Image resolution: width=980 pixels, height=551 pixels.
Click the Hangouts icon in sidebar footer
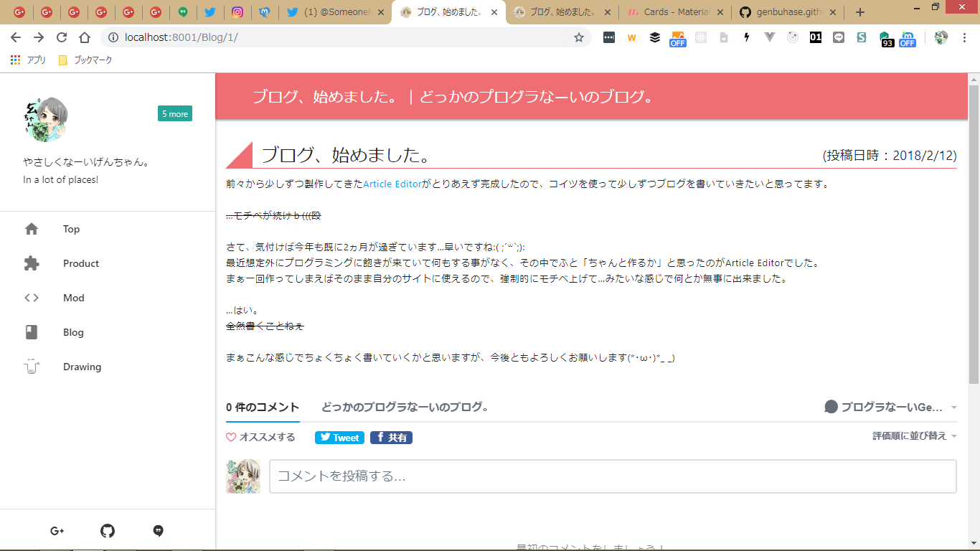coord(159,531)
